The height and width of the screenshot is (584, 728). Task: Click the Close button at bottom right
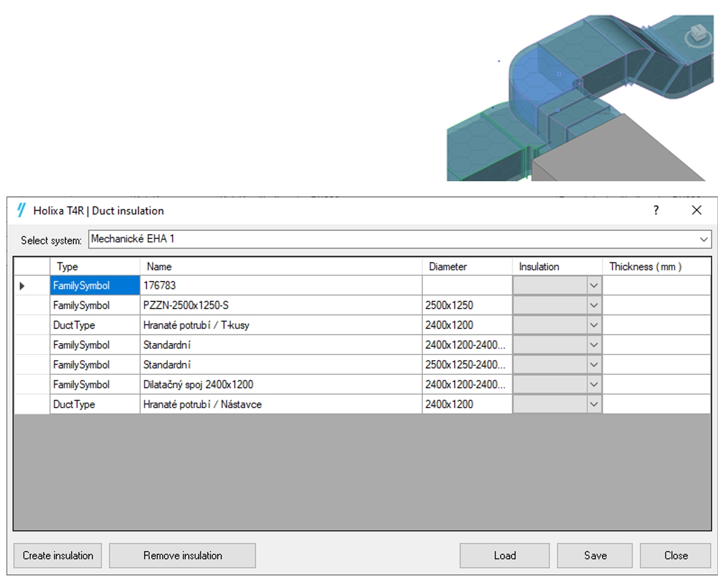click(675, 555)
